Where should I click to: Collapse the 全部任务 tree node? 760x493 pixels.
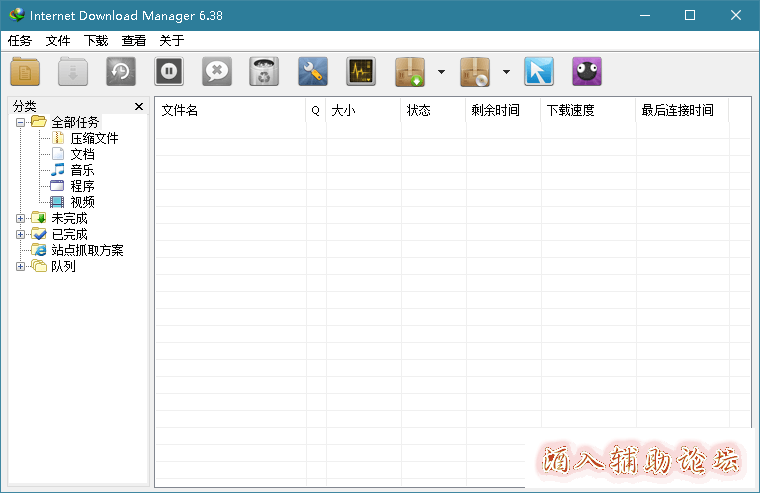pos(21,122)
